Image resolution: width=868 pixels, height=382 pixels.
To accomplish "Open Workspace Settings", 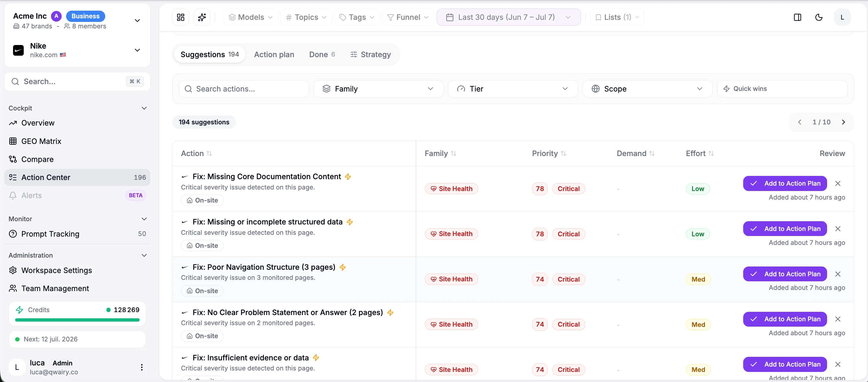I will pos(77,271).
